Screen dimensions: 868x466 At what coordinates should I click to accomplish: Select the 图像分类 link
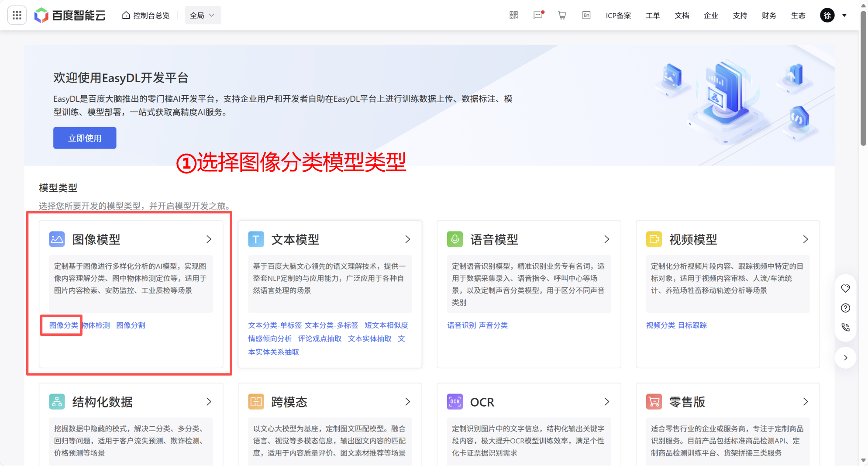point(64,325)
